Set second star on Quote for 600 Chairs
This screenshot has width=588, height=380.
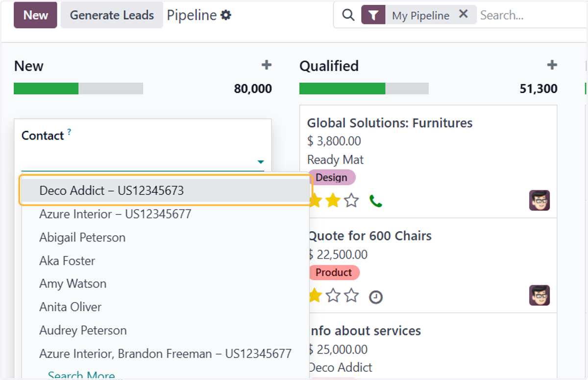tap(333, 296)
